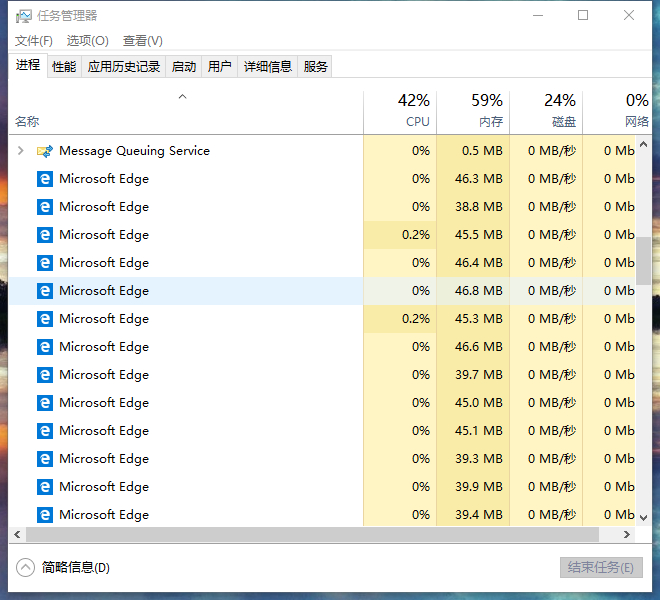Click the sort arrow above 名称 column
Viewport: 660px width, 600px height.
[182, 96]
